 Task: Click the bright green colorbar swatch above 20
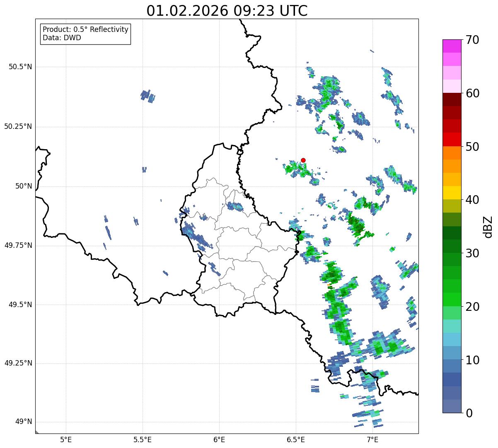tap(452, 300)
